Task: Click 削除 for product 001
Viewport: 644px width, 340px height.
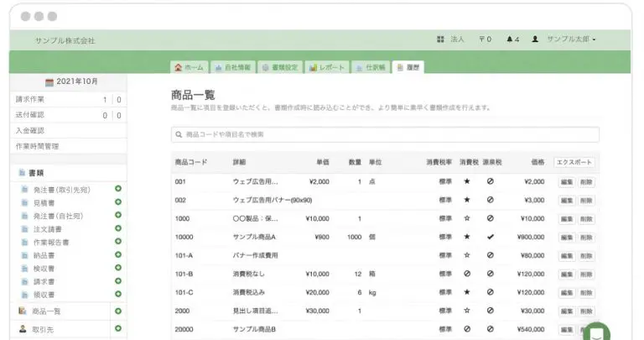Action: point(585,182)
